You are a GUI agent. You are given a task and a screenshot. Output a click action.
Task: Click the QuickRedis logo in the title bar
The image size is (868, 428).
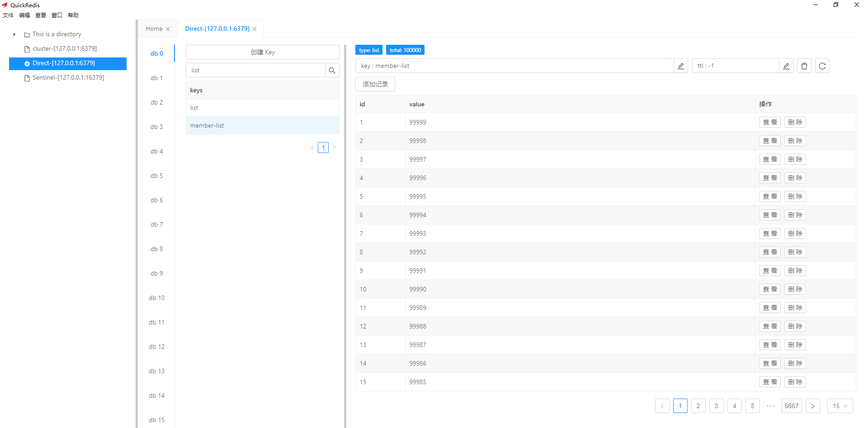pos(5,5)
